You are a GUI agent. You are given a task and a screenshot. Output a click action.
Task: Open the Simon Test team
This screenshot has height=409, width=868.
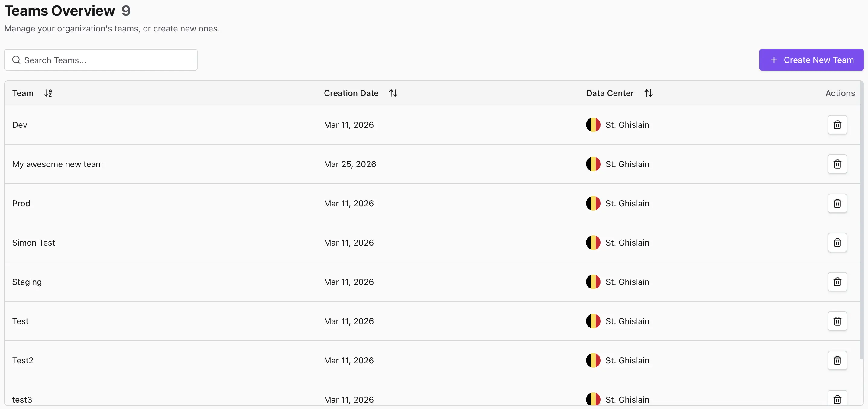tap(33, 243)
